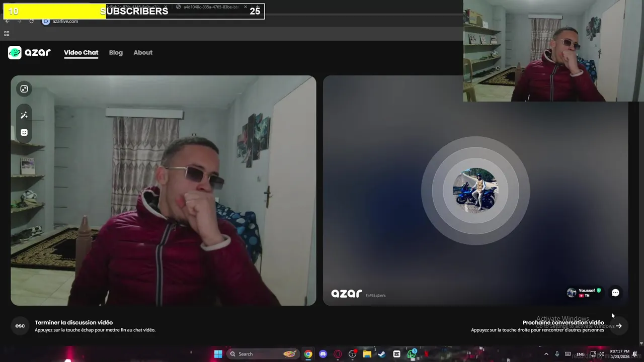Click the site info icon in the address bar

click(x=46, y=21)
